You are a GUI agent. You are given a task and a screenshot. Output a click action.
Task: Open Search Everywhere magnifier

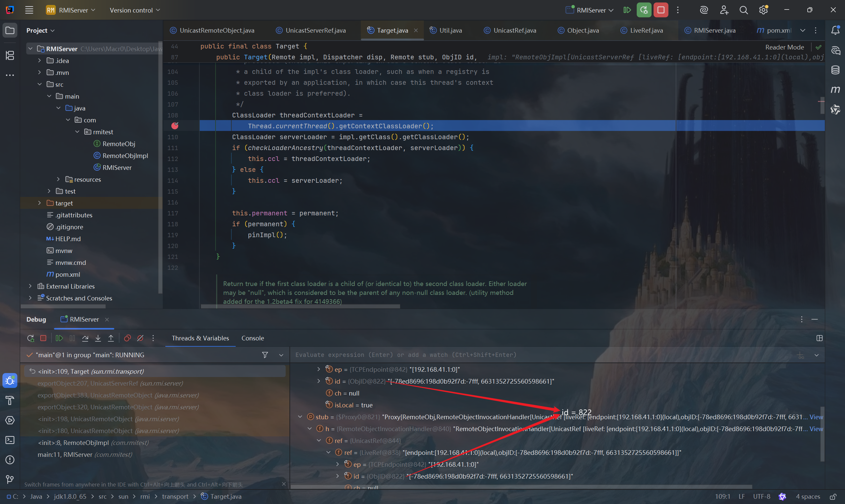pos(743,10)
